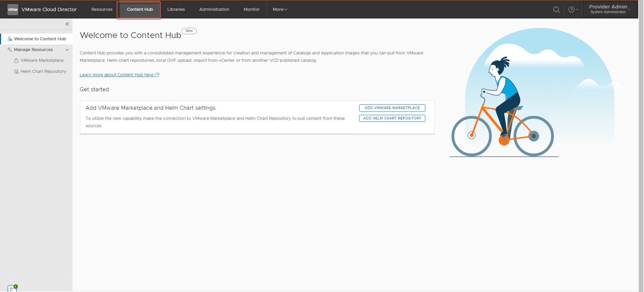The width and height of the screenshot is (644, 292).
Task: Click the Helm Chart Repository icon
Action: pos(16,71)
